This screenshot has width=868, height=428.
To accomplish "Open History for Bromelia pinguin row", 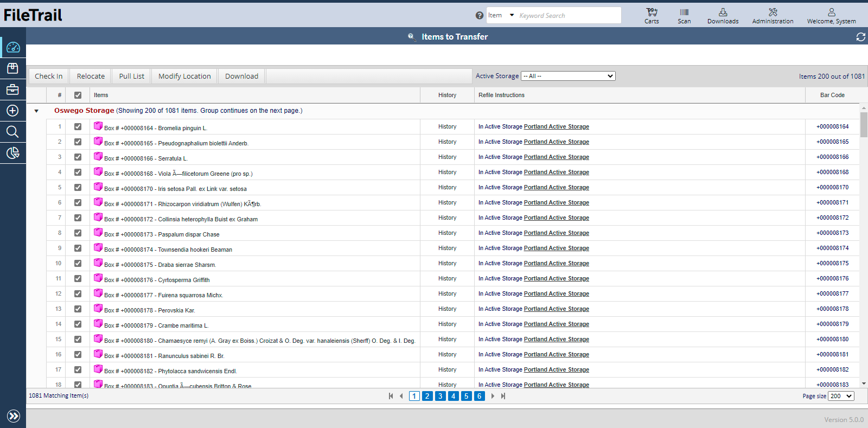I will click(447, 126).
